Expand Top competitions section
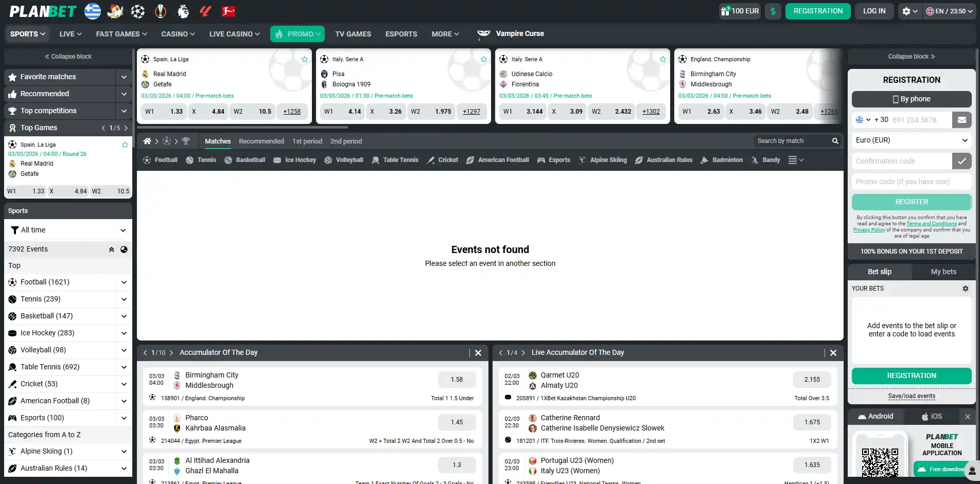This screenshot has width=980, height=484. point(124,111)
